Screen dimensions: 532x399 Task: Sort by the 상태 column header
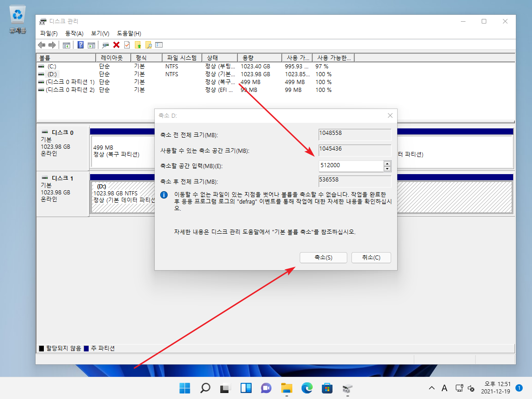pos(219,58)
